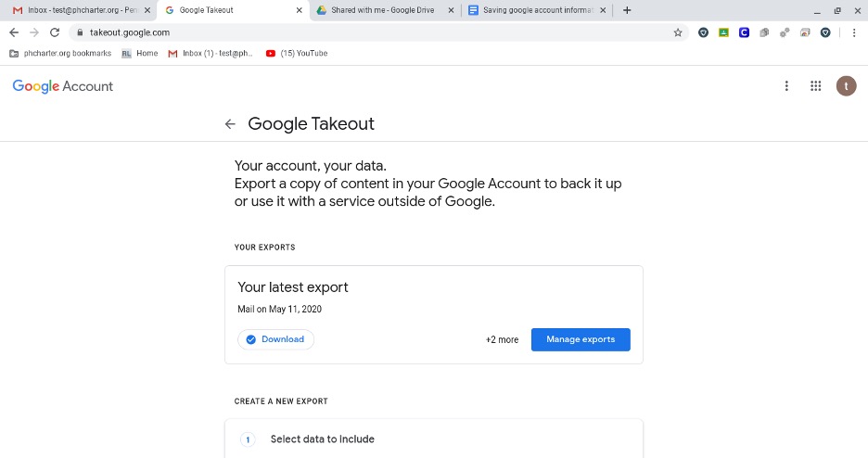The height and width of the screenshot is (458, 868).
Task: Switch to the Gmail Inbox tab
Action: 82,10
